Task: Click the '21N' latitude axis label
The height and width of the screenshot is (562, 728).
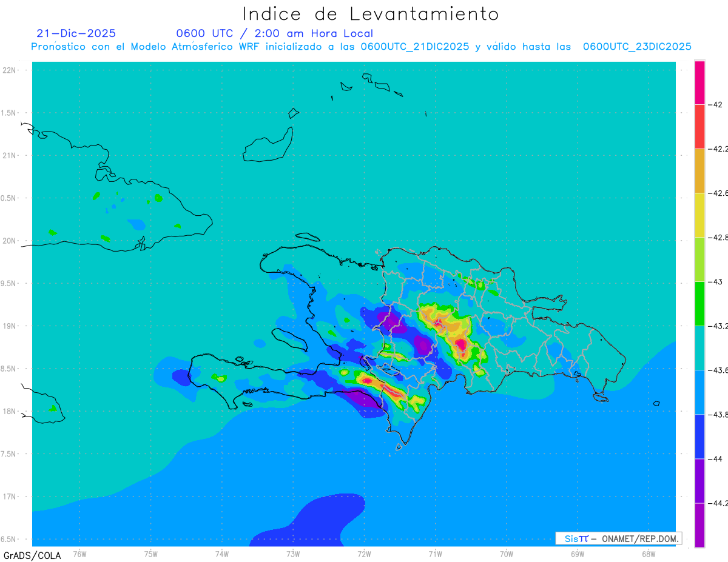Action: (10, 155)
